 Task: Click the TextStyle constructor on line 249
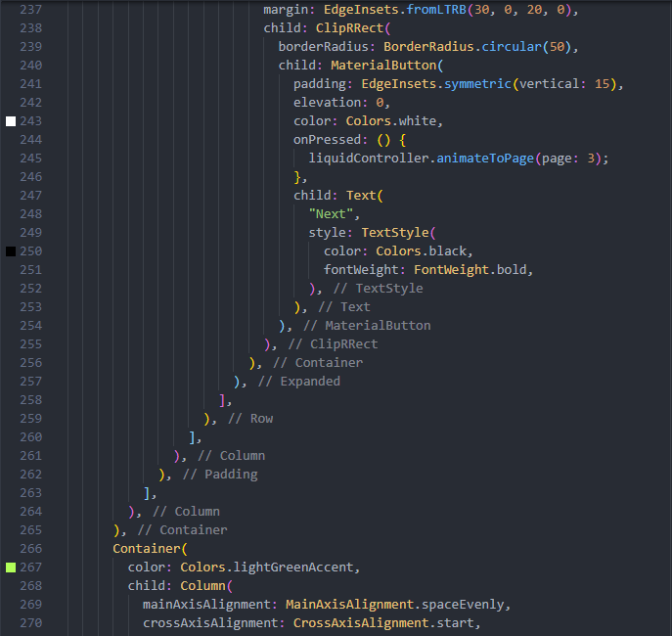(x=395, y=233)
